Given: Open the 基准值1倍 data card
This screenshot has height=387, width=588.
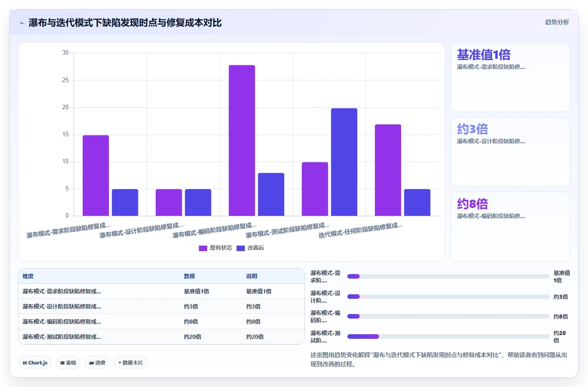Looking at the screenshot, I should coord(510,77).
